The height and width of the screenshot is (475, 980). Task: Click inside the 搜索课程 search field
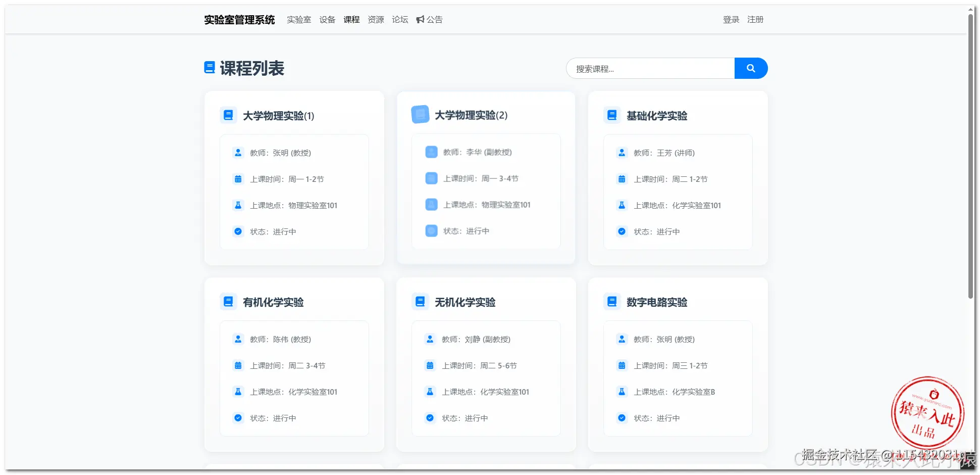646,68
